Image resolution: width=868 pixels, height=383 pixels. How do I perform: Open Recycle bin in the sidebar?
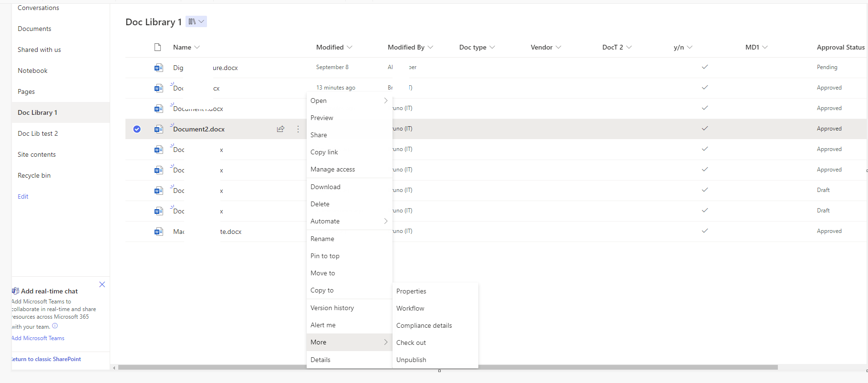point(34,175)
